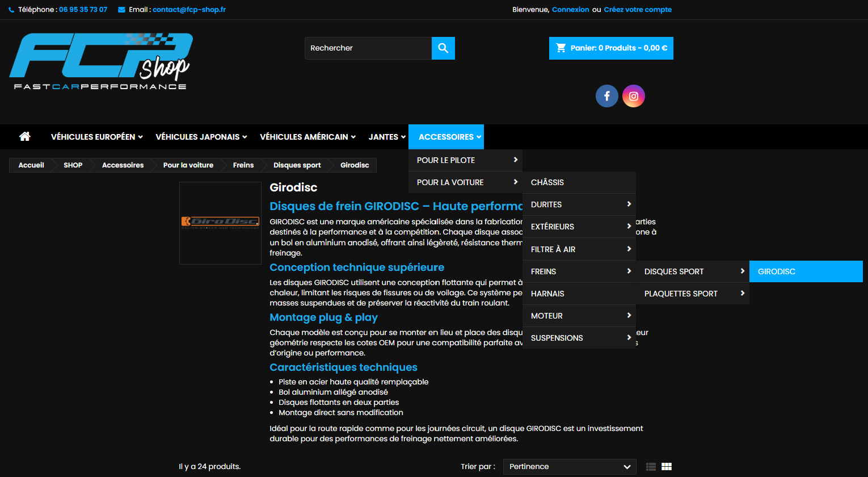Go to Disques sport breadcrumb

(297, 165)
